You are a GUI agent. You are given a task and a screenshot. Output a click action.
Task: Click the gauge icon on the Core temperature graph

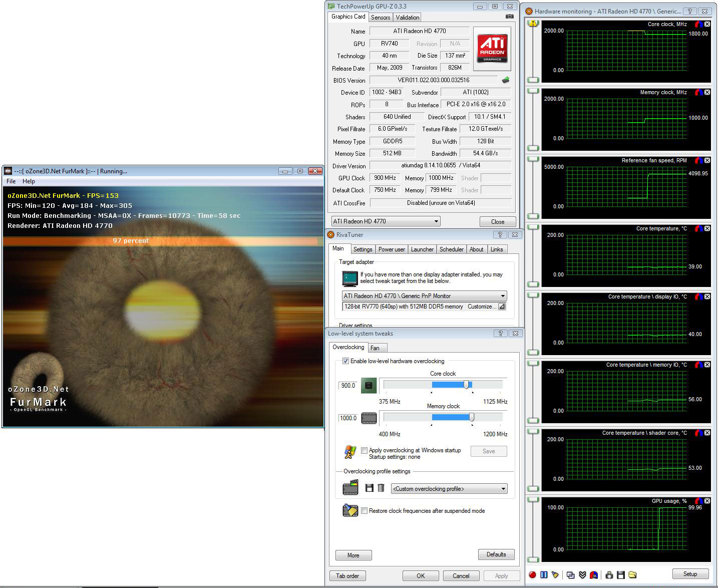699,228
